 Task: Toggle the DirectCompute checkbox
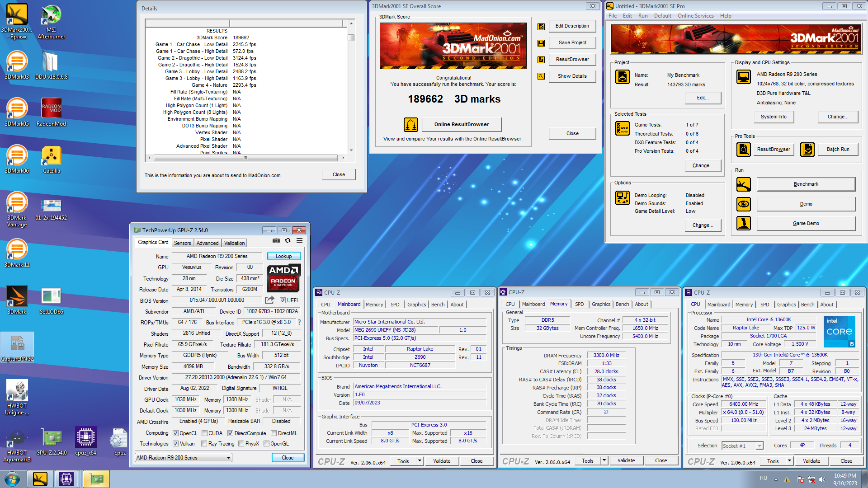pos(230,433)
